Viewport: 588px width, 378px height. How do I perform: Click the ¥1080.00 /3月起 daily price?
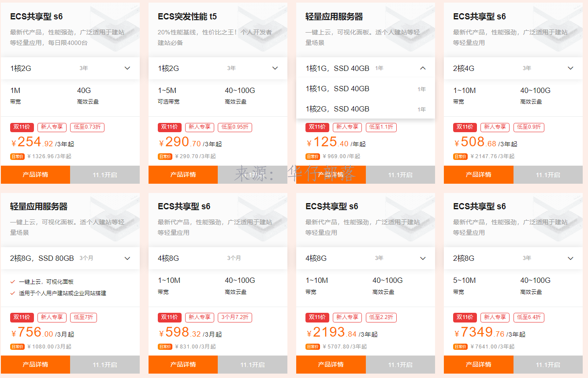(x=49, y=346)
